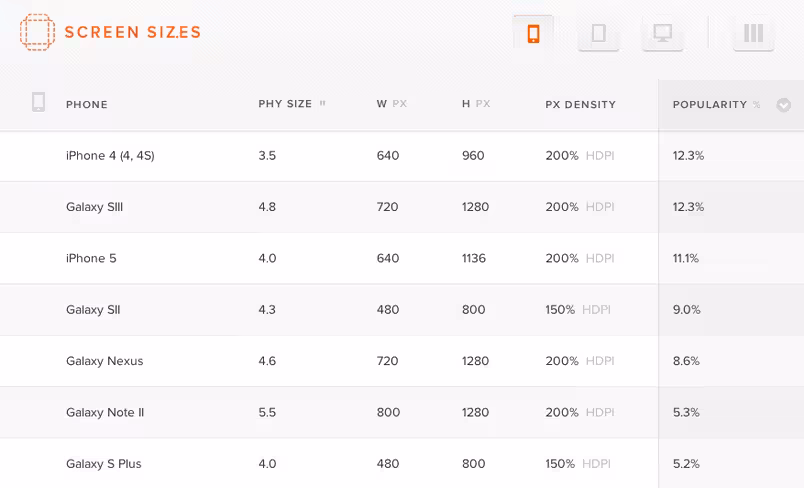Sort by H px column header
Screen dimensions: 804x488
click(x=476, y=104)
